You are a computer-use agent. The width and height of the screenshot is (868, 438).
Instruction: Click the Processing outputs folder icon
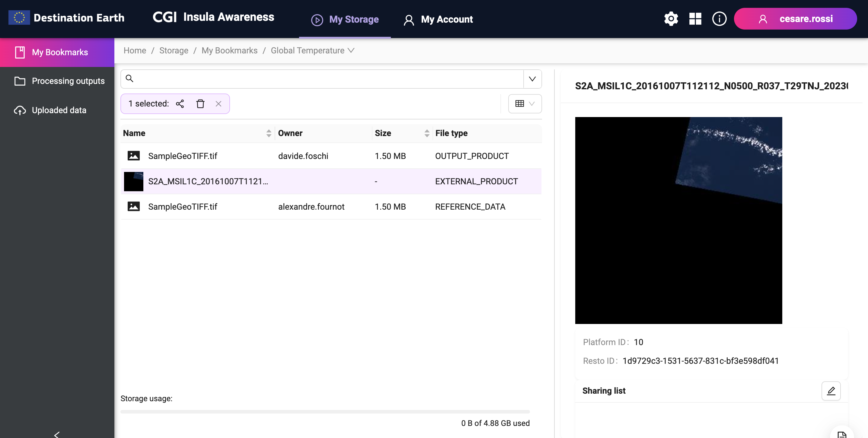click(x=20, y=81)
